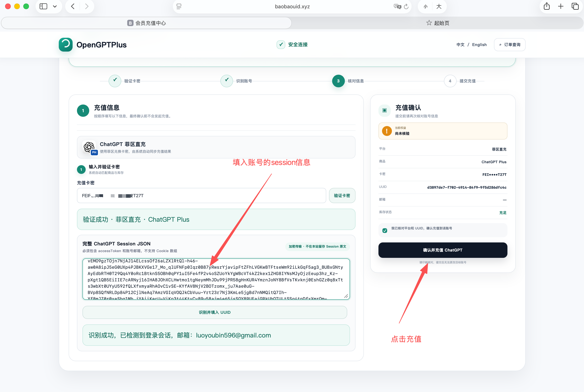Image resolution: width=584 pixels, height=392 pixels.
Task: Switch to the 会员充值中心 tab
Action: coord(146,23)
